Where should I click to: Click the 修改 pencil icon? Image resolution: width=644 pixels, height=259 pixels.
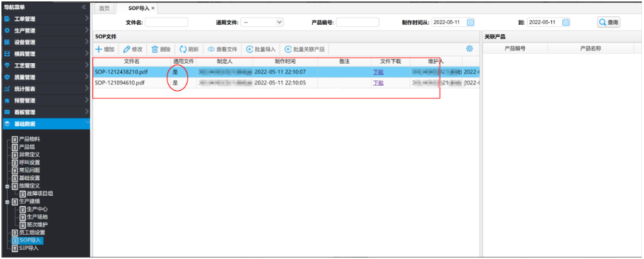pos(126,50)
